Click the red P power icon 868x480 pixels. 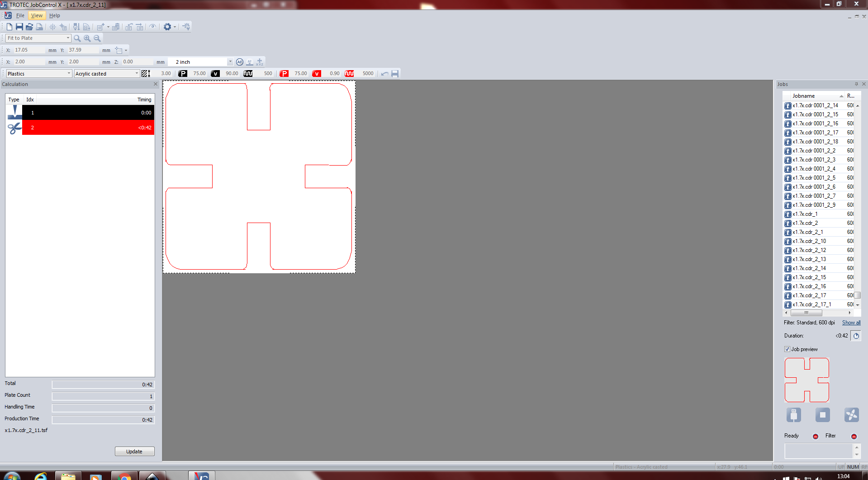pyautogui.click(x=284, y=74)
